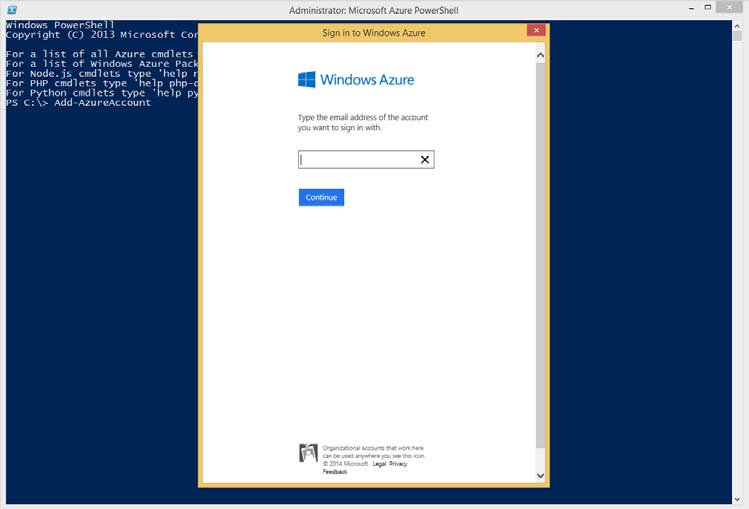Clear the email field with the X icon
The image size is (749, 509).
424,160
